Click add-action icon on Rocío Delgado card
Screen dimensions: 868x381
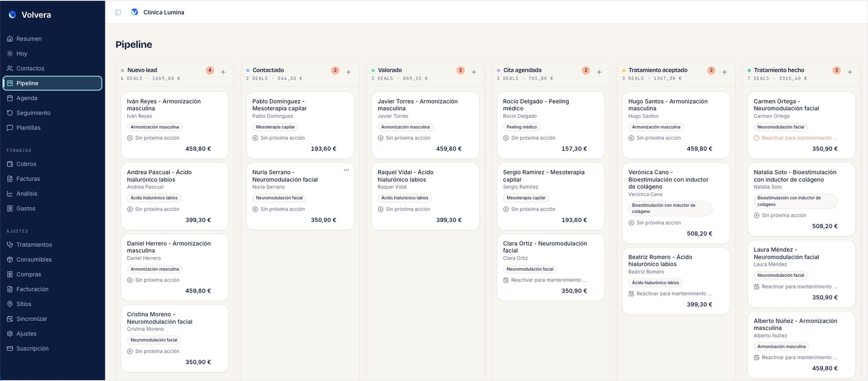click(506, 138)
